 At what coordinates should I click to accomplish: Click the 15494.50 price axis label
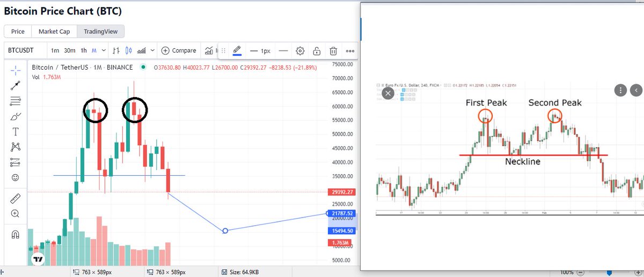click(x=341, y=231)
